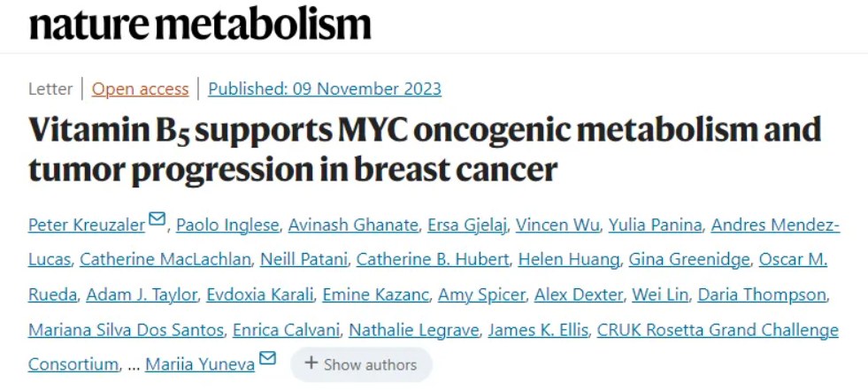This screenshot has width=868, height=390.
Task: View Nathalie Legrave author info
Action: pyautogui.click(x=413, y=330)
